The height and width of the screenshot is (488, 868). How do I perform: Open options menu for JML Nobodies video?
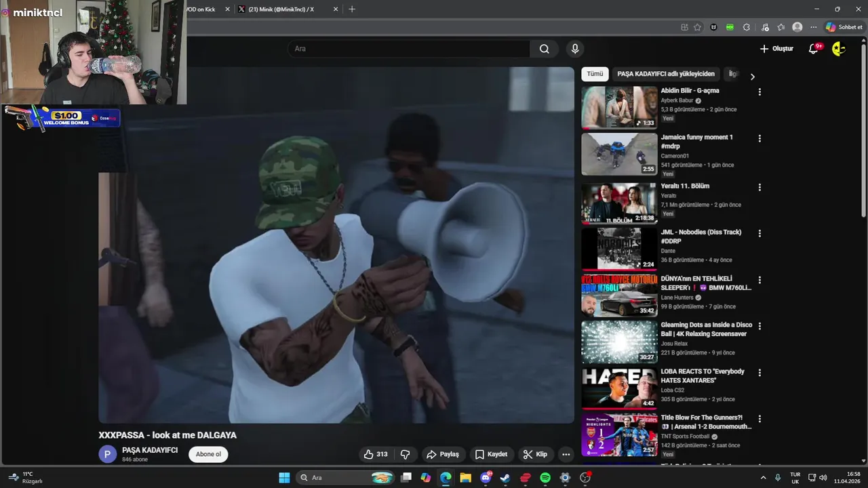point(759,233)
